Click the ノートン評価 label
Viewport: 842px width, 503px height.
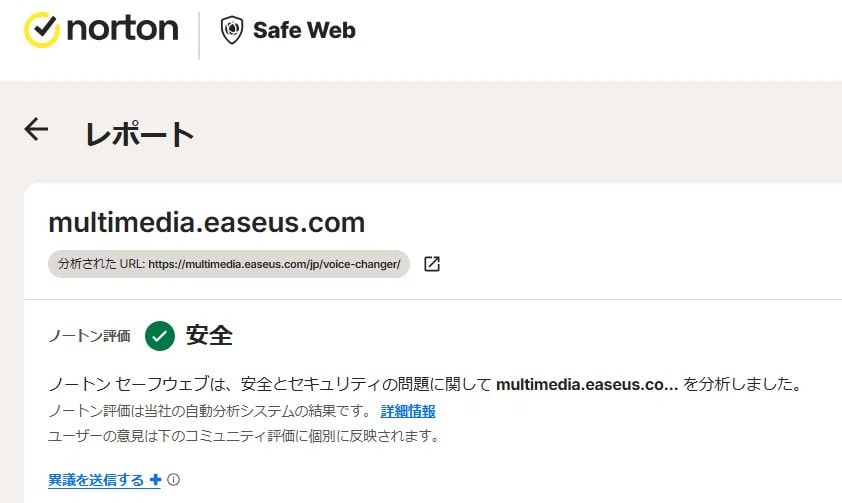coord(89,337)
